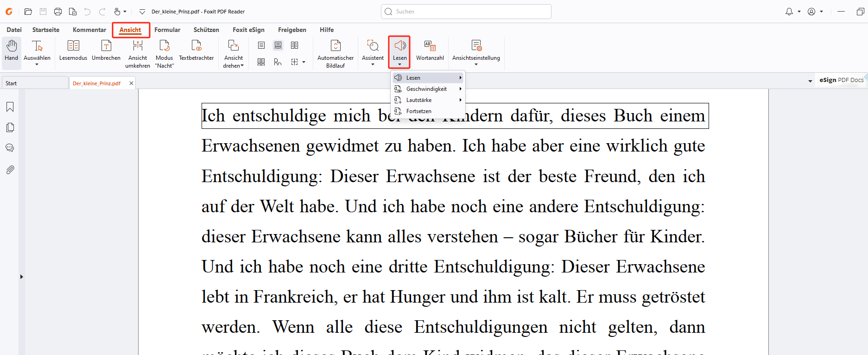Screen dimensions: 868x355
Task: Open the Geschwindigkeit submenu
Action: pos(428,89)
